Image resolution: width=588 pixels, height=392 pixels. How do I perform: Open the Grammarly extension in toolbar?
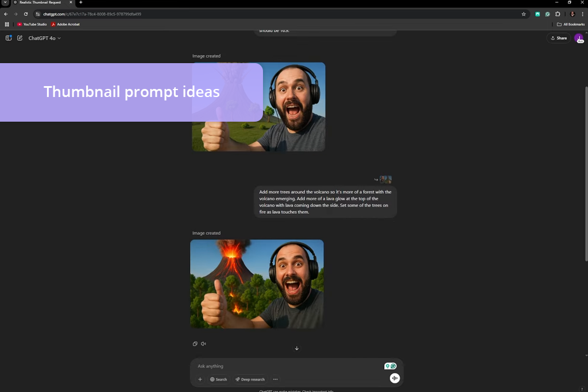[547, 14]
